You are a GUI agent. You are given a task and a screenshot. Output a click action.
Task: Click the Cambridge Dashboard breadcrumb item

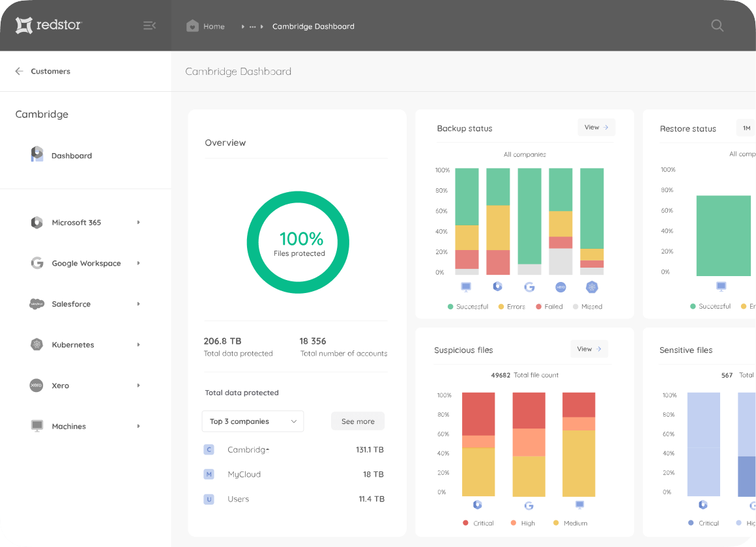point(313,26)
